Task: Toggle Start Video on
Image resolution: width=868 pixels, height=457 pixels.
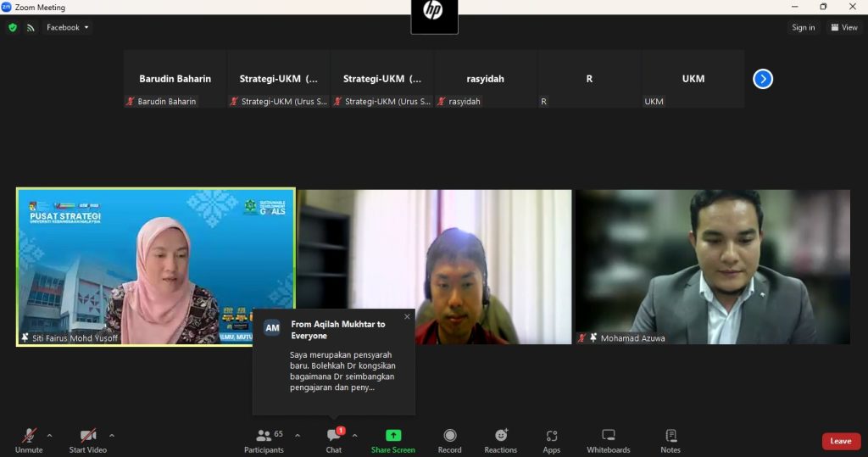Action: [x=87, y=439]
